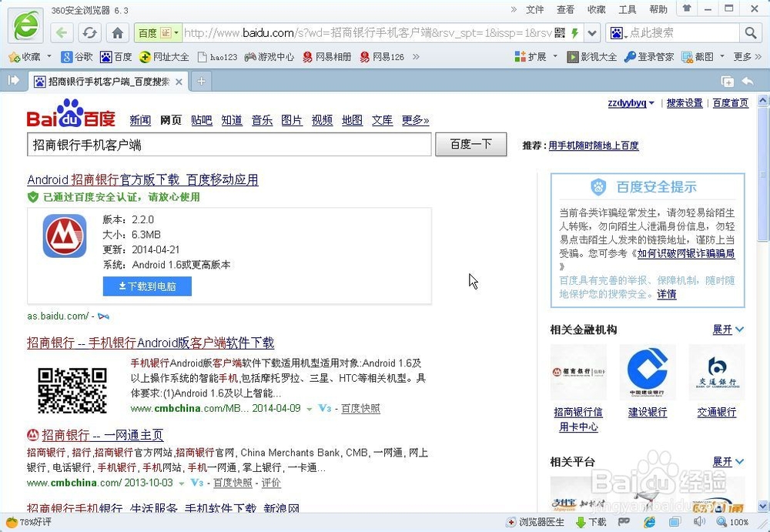
Task: Open search engine selector dropdown
Action: click(x=618, y=33)
